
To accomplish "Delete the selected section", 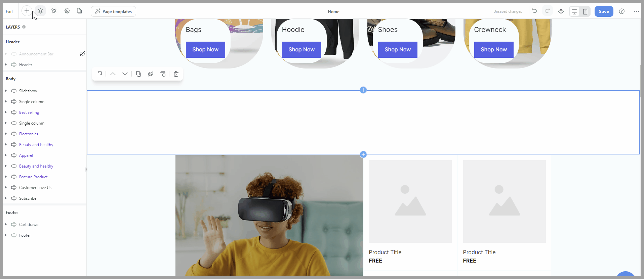I will [176, 74].
